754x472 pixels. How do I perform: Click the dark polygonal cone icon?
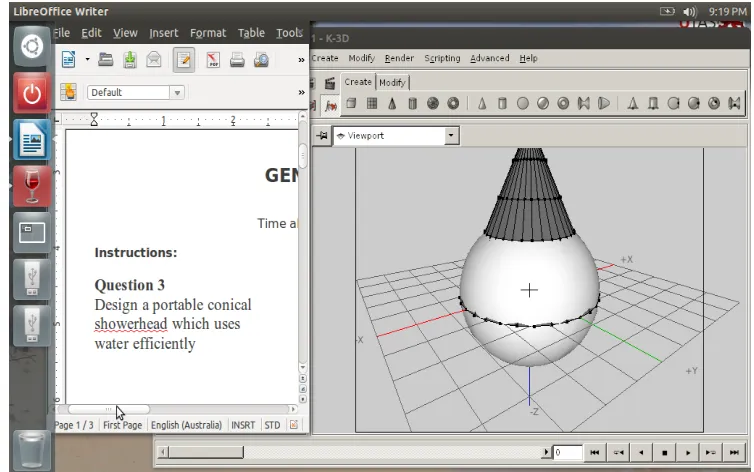tap(392, 103)
